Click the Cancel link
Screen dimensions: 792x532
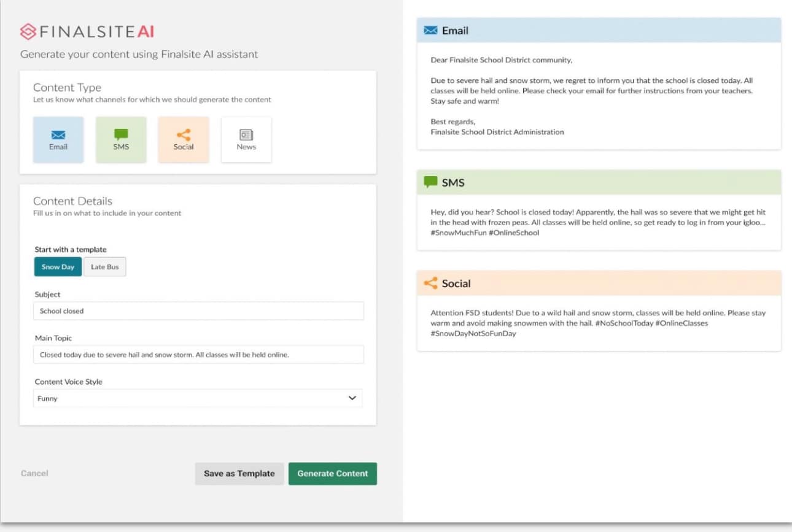[x=34, y=473]
